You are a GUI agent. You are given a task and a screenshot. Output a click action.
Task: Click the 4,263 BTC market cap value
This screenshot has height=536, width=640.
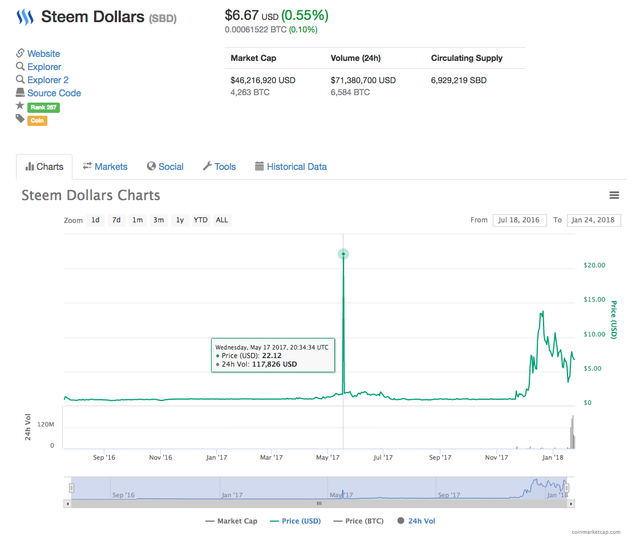250,92
